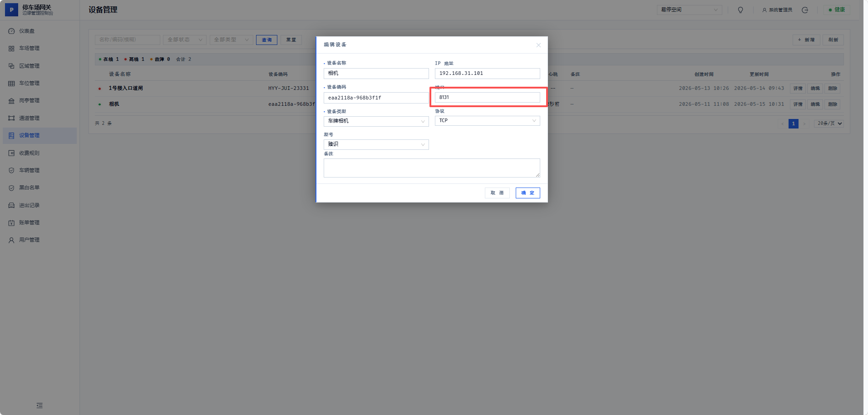Click the IP 地址 field 192.168.31.101
Image resolution: width=868 pixels, height=415 pixels.
coord(487,74)
